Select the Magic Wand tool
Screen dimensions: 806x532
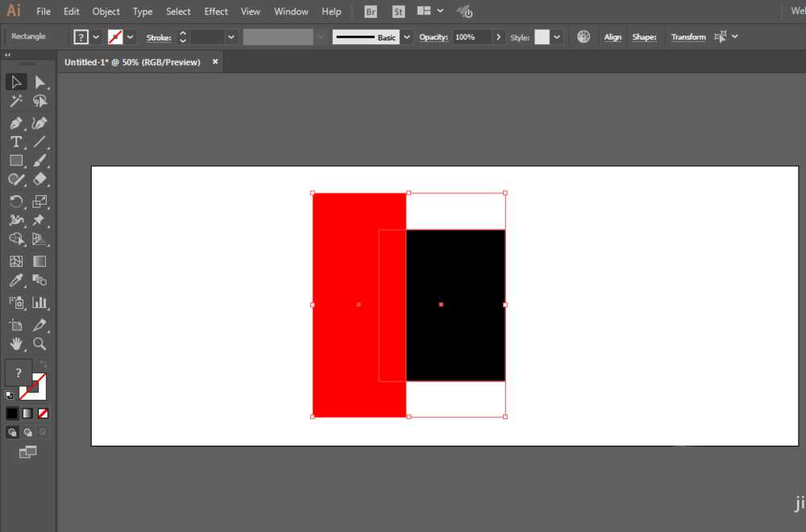(x=16, y=101)
